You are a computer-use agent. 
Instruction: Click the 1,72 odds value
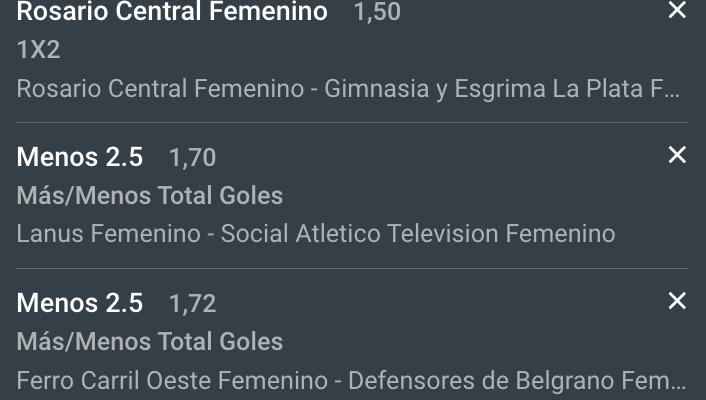point(192,304)
